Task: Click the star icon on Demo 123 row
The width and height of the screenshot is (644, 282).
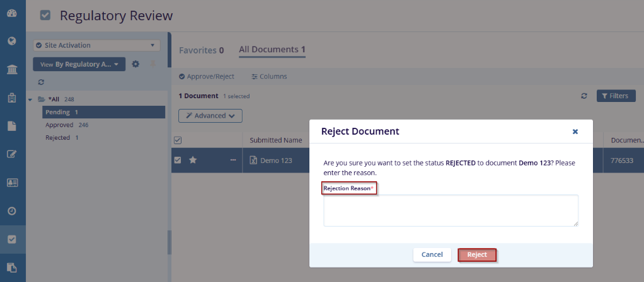Action: pyautogui.click(x=193, y=160)
